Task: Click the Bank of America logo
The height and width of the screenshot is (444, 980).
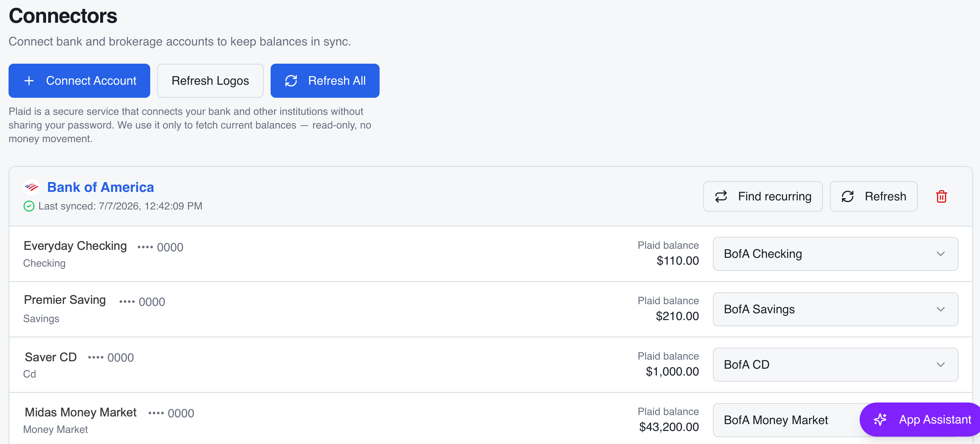Action: tap(32, 187)
